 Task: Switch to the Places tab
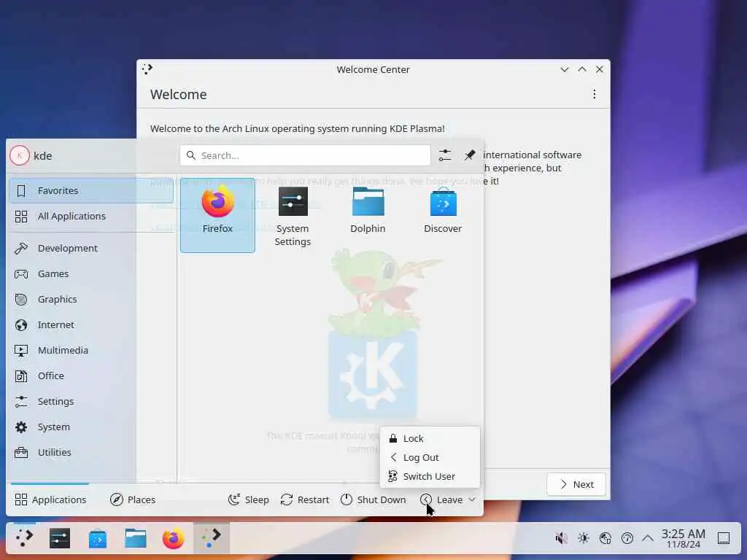[x=133, y=499]
